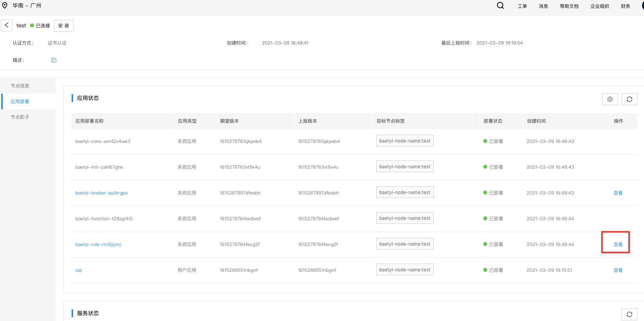
Task: Click the 应用状态 section heading
Action: pos(88,98)
